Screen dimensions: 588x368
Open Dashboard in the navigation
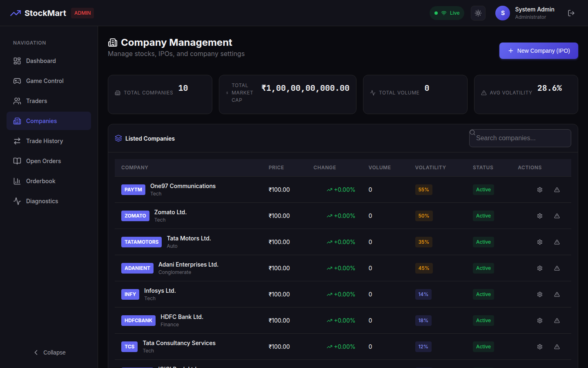pos(49,61)
